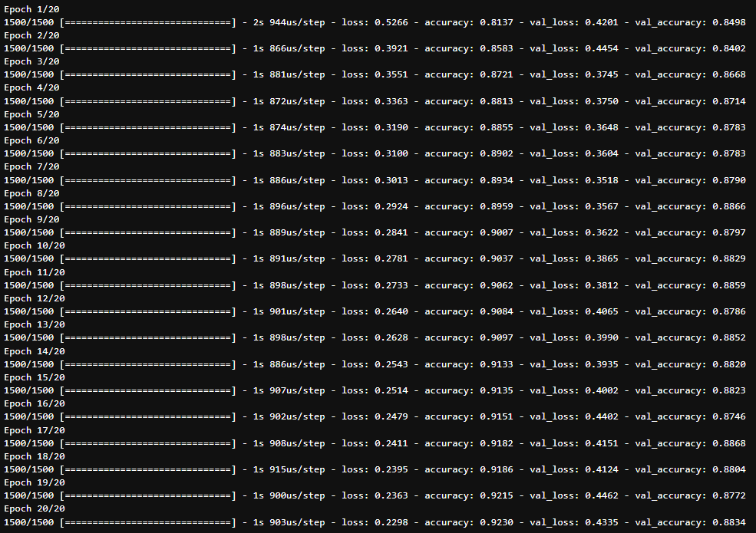Click the loss value 0.2924
This screenshot has width=756, height=533.
[x=391, y=206]
